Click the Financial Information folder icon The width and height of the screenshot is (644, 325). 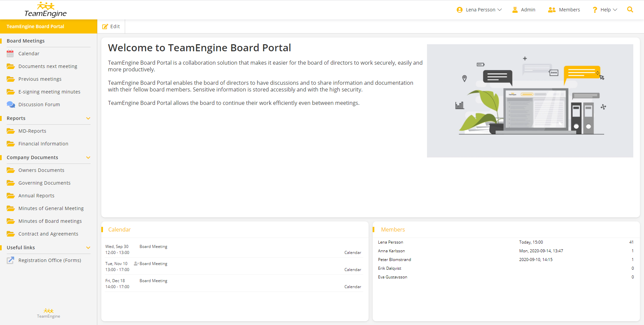pos(11,144)
